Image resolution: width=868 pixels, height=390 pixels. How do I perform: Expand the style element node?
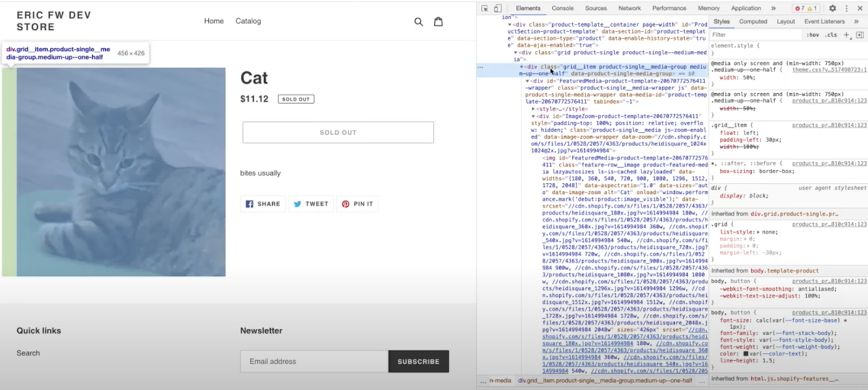(x=533, y=109)
